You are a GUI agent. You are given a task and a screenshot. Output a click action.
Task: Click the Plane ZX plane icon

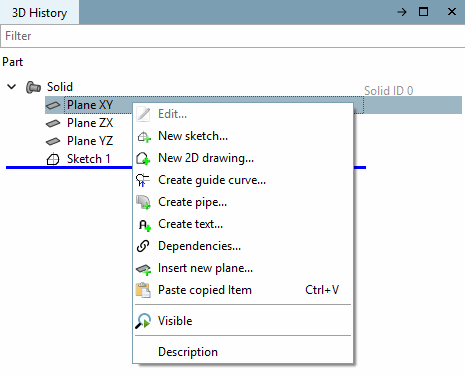(x=53, y=123)
